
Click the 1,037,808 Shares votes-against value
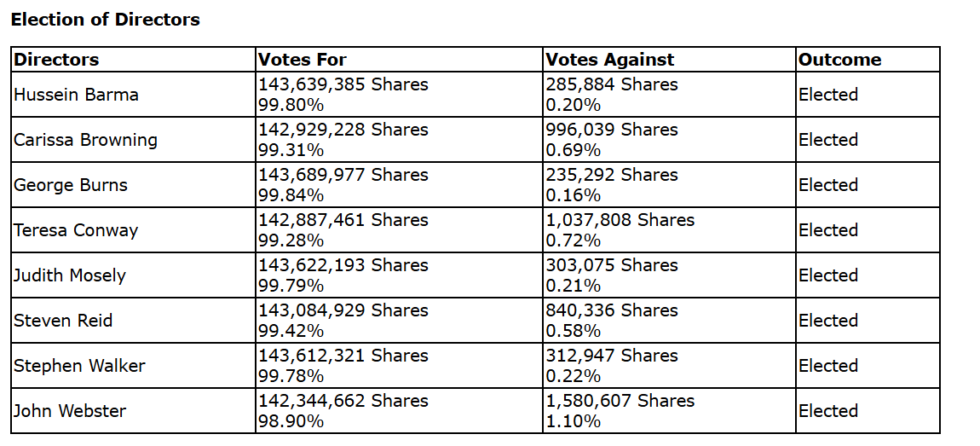620,220
